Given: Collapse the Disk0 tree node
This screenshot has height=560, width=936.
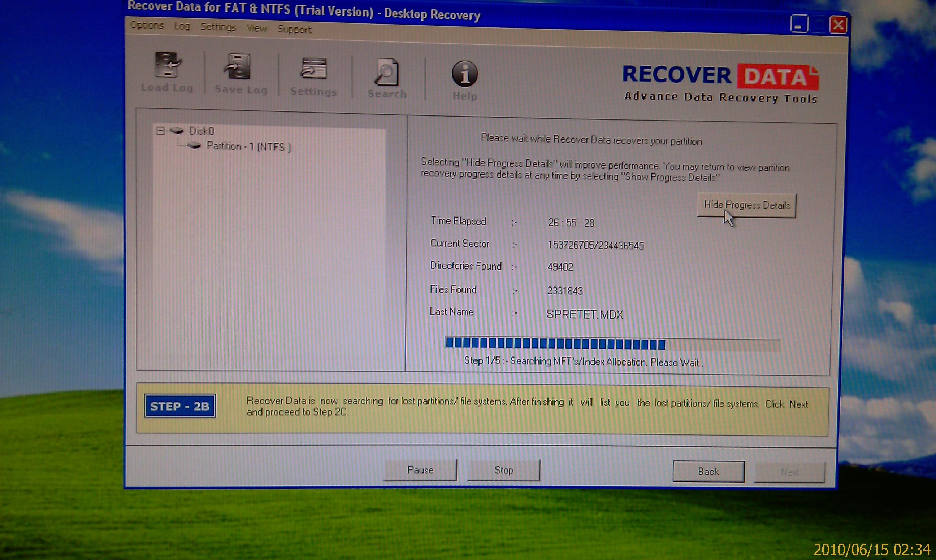Looking at the screenshot, I should point(160,131).
